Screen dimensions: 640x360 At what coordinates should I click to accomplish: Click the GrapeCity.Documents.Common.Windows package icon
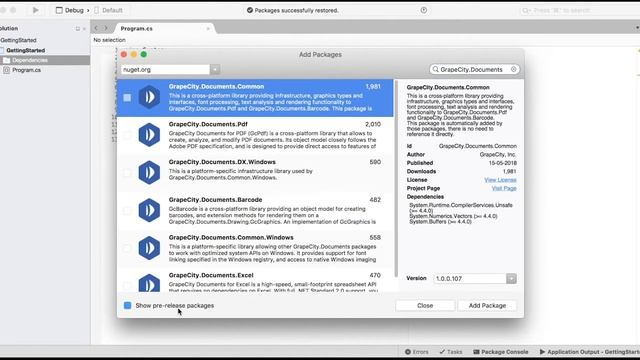149,248
